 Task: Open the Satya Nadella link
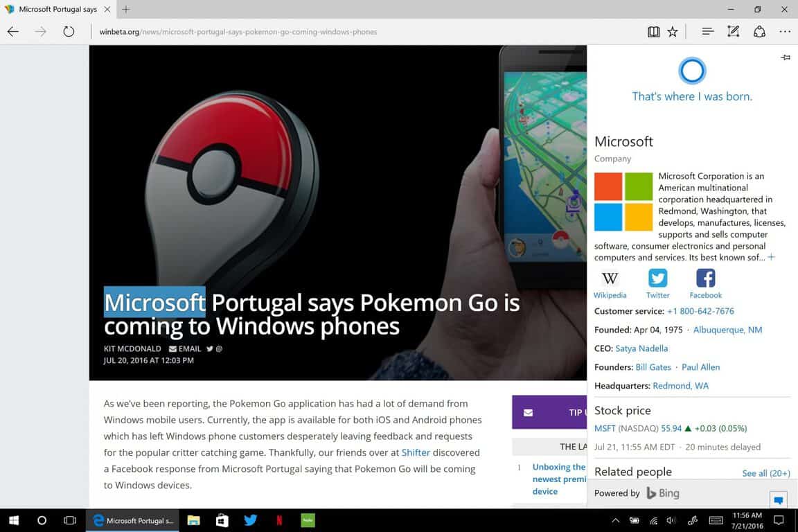[x=641, y=348]
